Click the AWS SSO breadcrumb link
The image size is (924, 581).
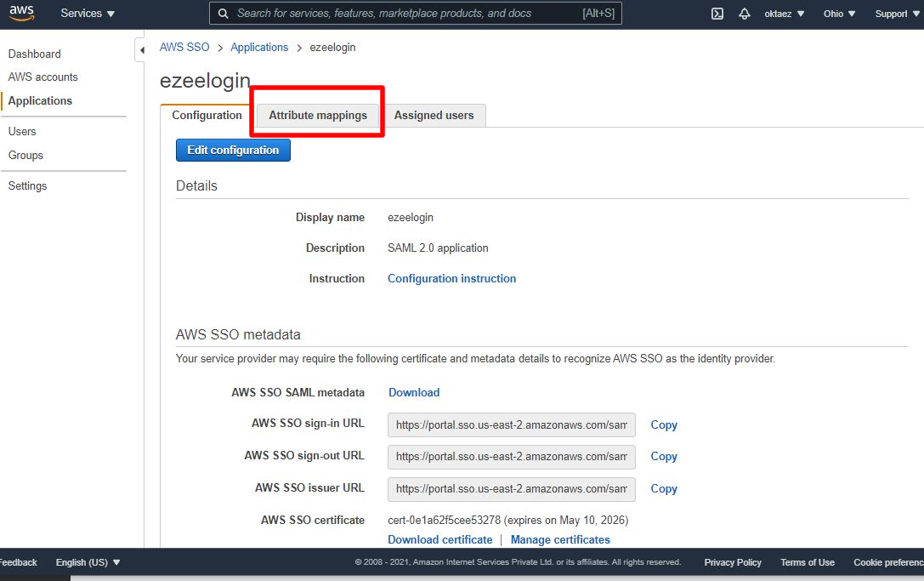pos(184,47)
